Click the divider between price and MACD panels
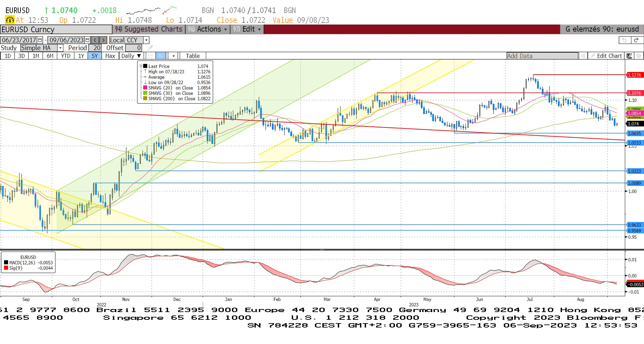Image resolution: width=644 pixels, height=344 pixels. pos(322,250)
